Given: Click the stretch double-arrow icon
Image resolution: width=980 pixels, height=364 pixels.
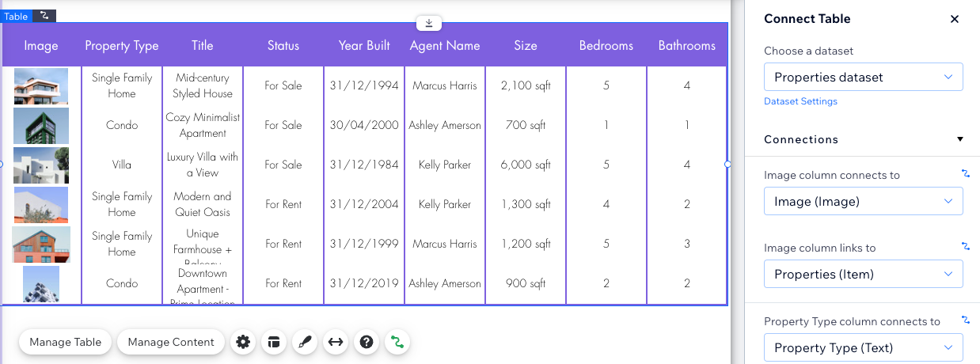Looking at the screenshot, I should tap(336, 342).
